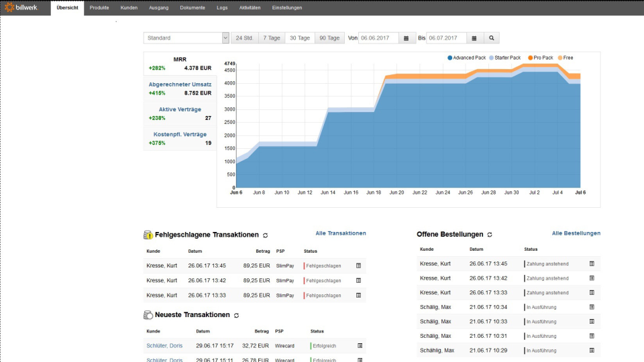This screenshot has width=644, height=362.
Task: Refresh Offene Bestellungen list
Action: [490, 235]
